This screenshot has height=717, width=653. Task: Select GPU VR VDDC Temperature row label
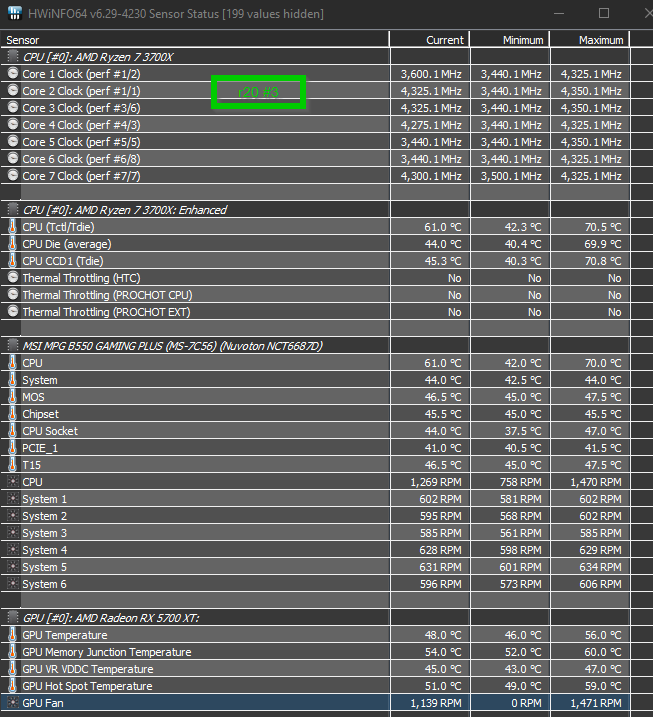(x=88, y=669)
